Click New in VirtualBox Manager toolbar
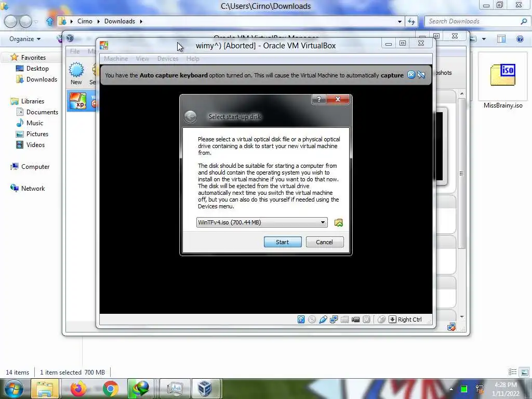This screenshot has width=532, height=399. coord(76,73)
